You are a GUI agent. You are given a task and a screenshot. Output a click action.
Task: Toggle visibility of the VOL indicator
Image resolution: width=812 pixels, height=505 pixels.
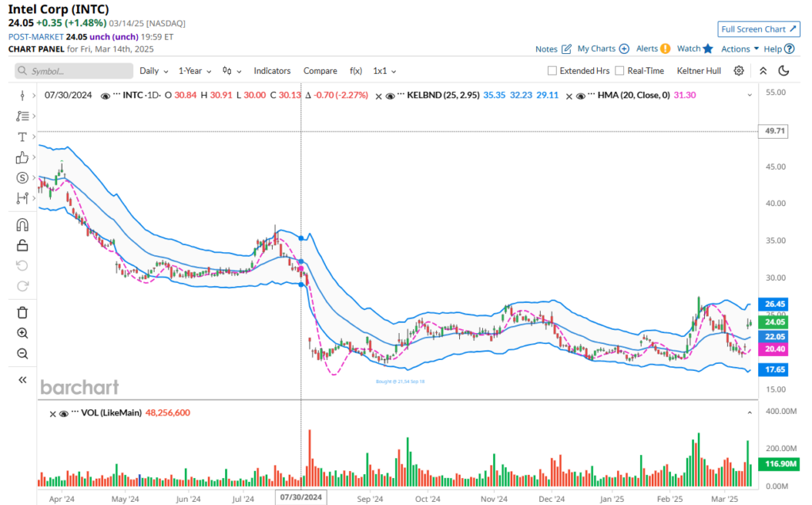tap(63, 413)
